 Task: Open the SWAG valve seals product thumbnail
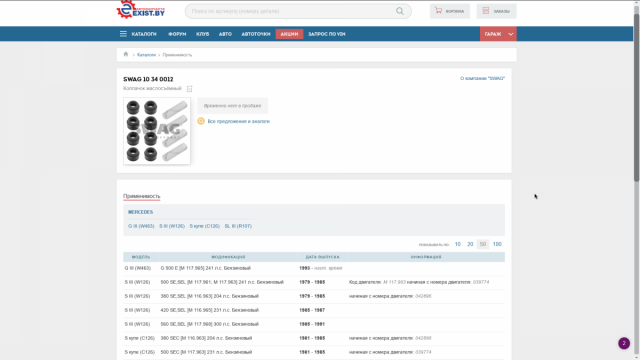pos(157,131)
